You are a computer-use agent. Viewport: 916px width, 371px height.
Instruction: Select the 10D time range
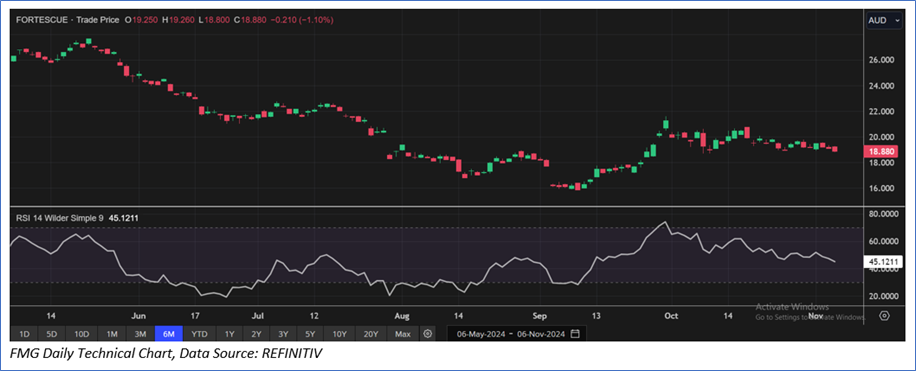click(x=81, y=334)
